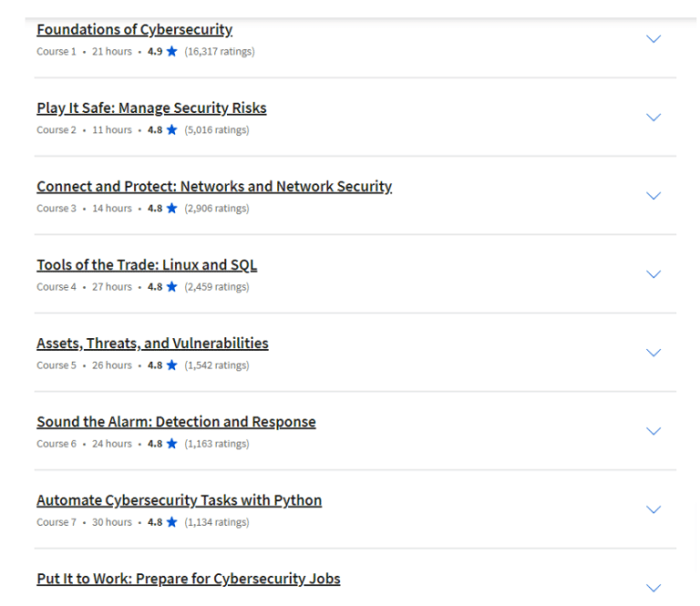
Task: Click the star icon beside the 4.9 rating
Action: [x=171, y=52]
